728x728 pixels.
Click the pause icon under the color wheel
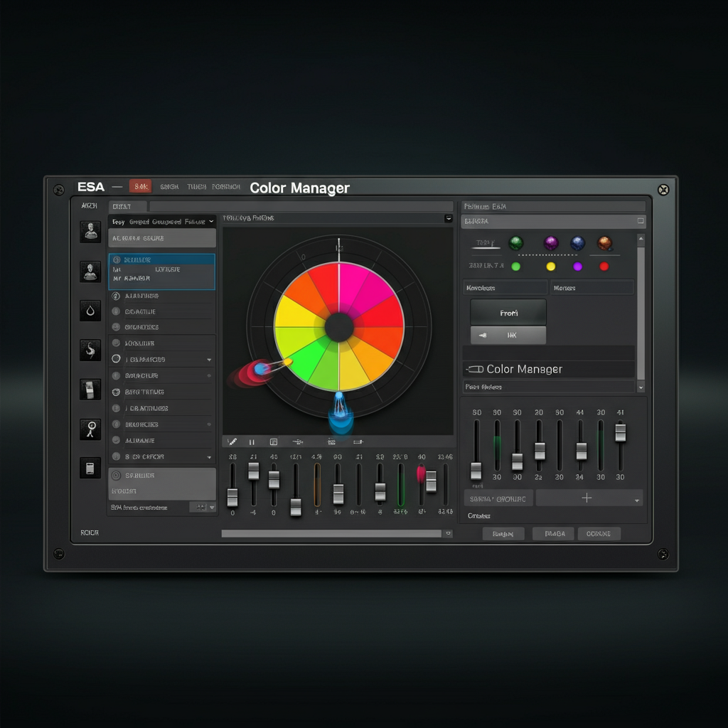tap(252, 442)
